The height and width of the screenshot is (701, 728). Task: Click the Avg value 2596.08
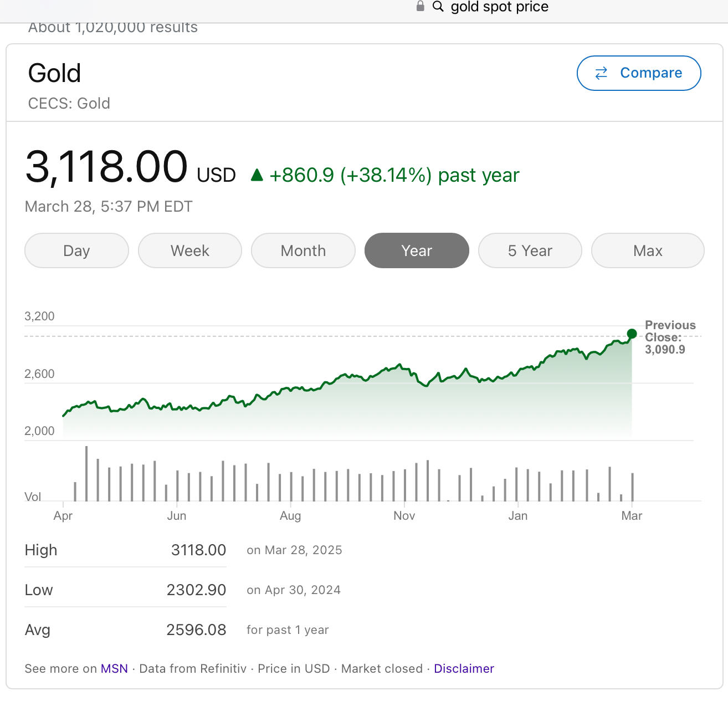point(196,630)
